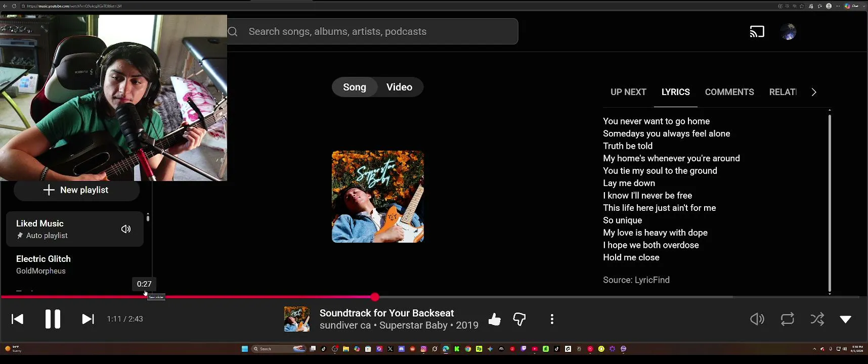The height and width of the screenshot is (364, 868).
Task: Toggle shuffle playback
Action: (817, 319)
